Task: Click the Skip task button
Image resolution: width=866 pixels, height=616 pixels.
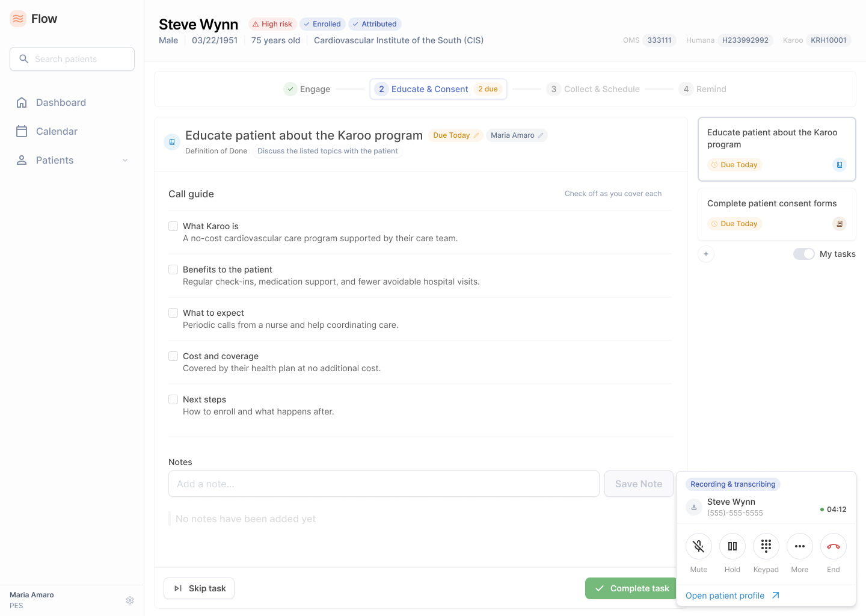Action: [x=199, y=588]
